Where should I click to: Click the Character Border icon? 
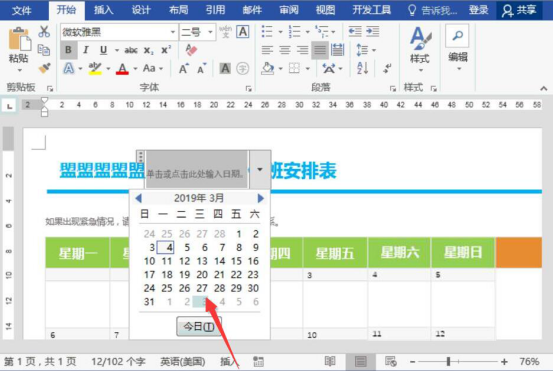click(x=243, y=32)
